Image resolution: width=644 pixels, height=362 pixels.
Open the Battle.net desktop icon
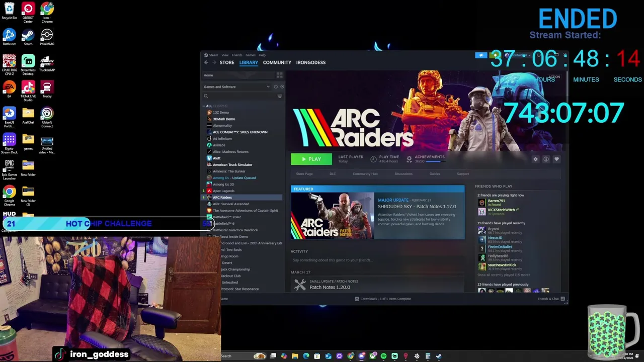[9, 37]
